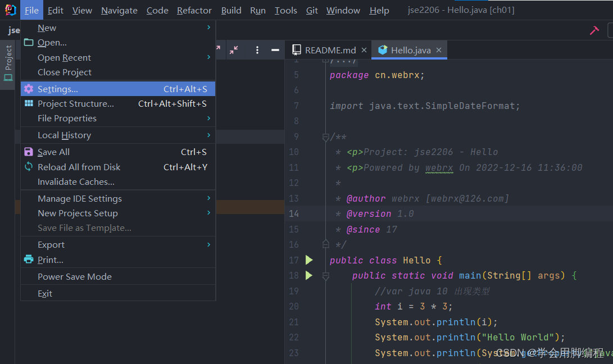
Task: Select Reload All from Disk entry
Action: coord(118,167)
